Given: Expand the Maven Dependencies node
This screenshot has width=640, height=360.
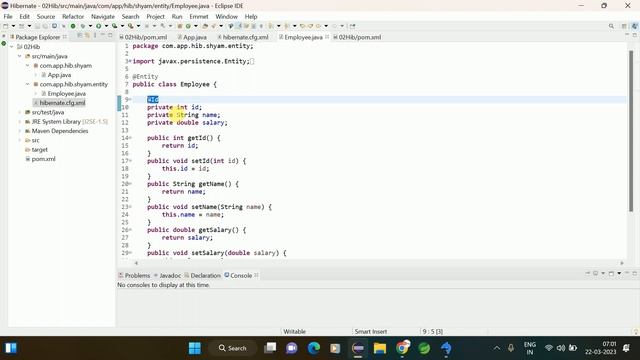Looking at the screenshot, I should [x=20, y=131].
